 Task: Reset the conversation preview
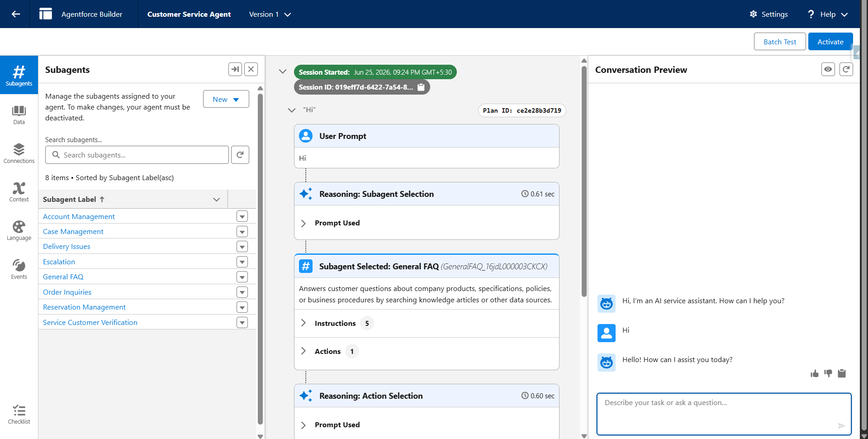(846, 69)
